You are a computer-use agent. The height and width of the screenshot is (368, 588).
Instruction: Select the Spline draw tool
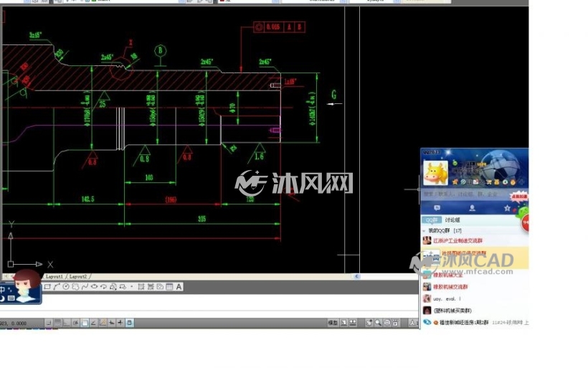point(85,287)
